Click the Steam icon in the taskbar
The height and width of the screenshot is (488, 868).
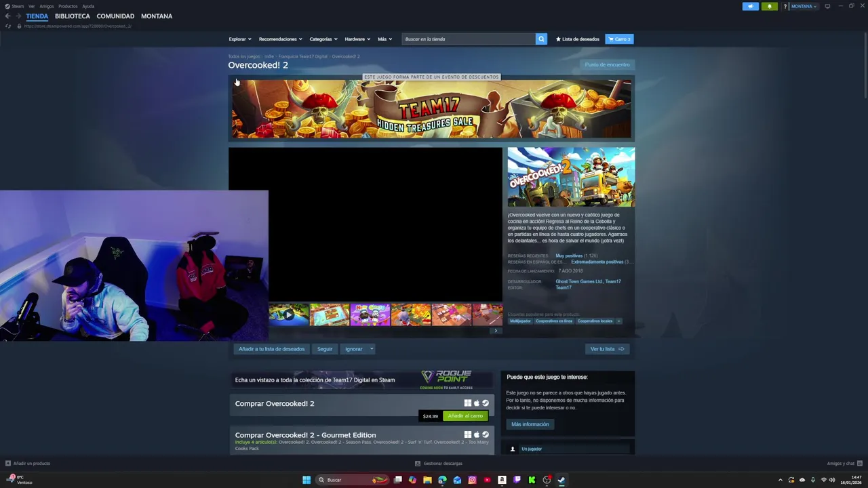[561, 480]
